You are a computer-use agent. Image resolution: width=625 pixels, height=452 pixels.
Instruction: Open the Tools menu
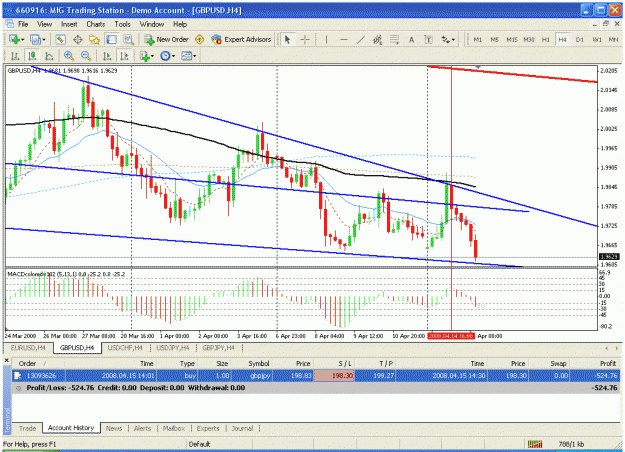(122, 24)
